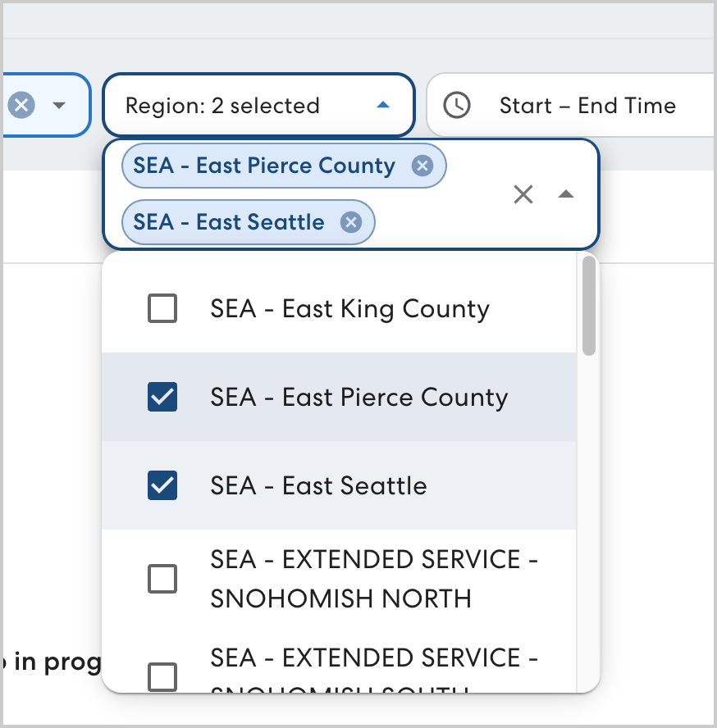Image resolution: width=717 pixels, height=728 pixels.
Task: Uncheck the SEA - East Seattle checkbox
Action: point(162,486)
